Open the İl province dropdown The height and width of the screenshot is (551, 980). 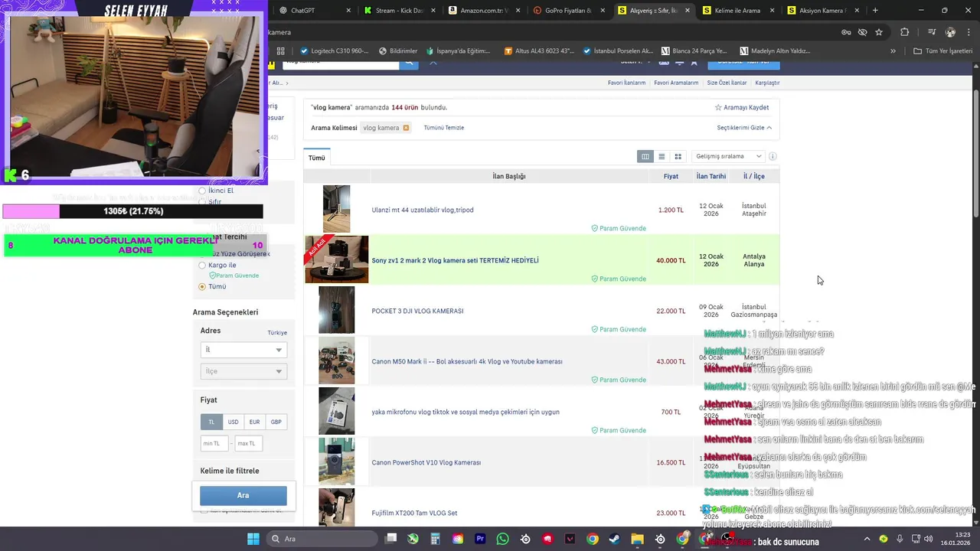pyautogui.click(x=243, y=350)
